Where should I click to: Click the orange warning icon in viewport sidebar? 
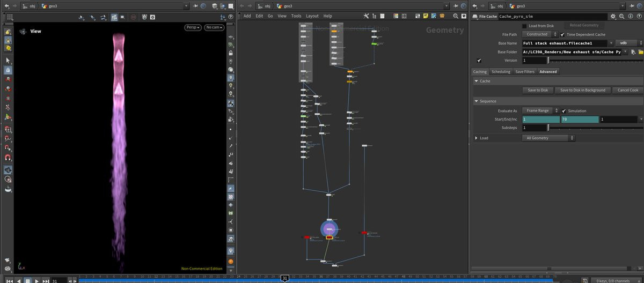pos(231,262)
